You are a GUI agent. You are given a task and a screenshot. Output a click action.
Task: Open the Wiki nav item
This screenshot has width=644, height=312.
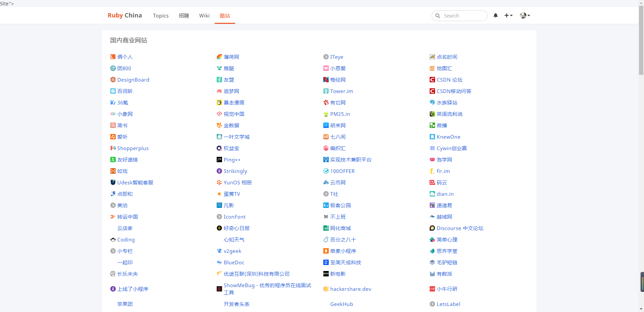coord(204,16)
